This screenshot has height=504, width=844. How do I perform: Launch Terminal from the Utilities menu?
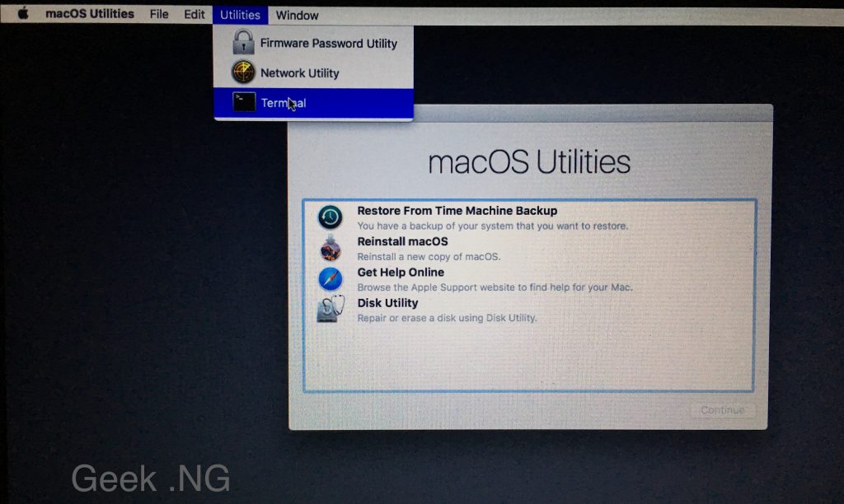[x=314, y=103]
